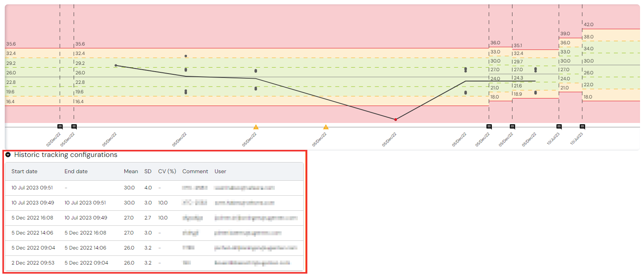Click the SD value 2.7

pyautogui.click(x=148, y=218)
